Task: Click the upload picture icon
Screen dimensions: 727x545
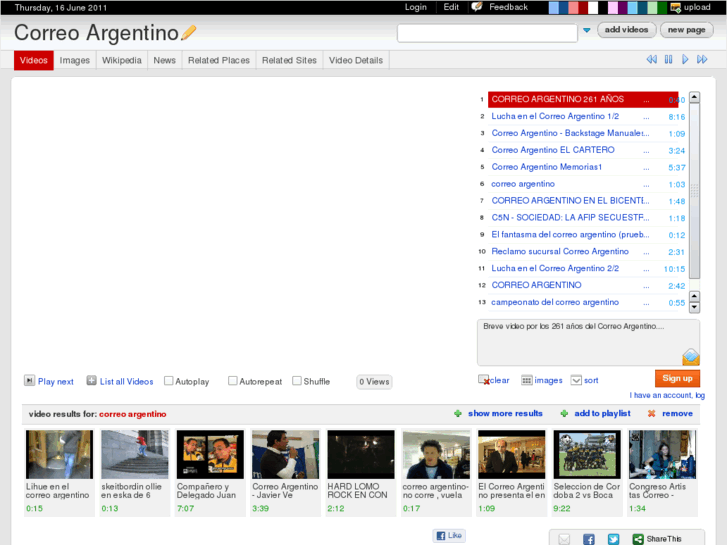Action: pos(676,7)
